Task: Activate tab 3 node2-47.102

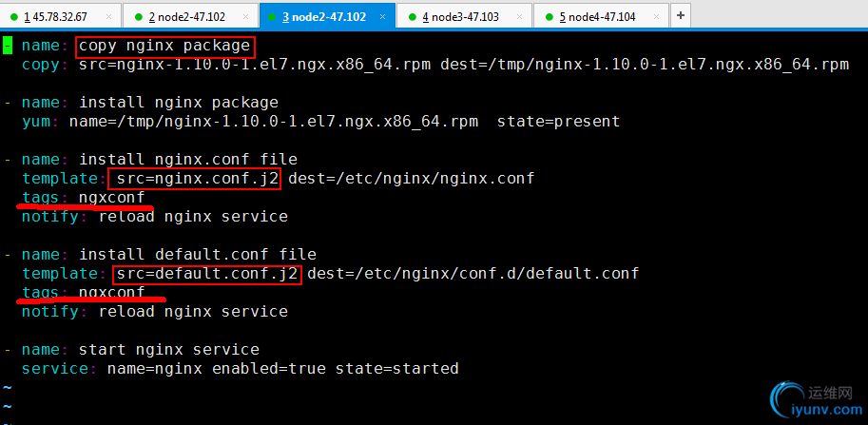Action: (327, 15)
